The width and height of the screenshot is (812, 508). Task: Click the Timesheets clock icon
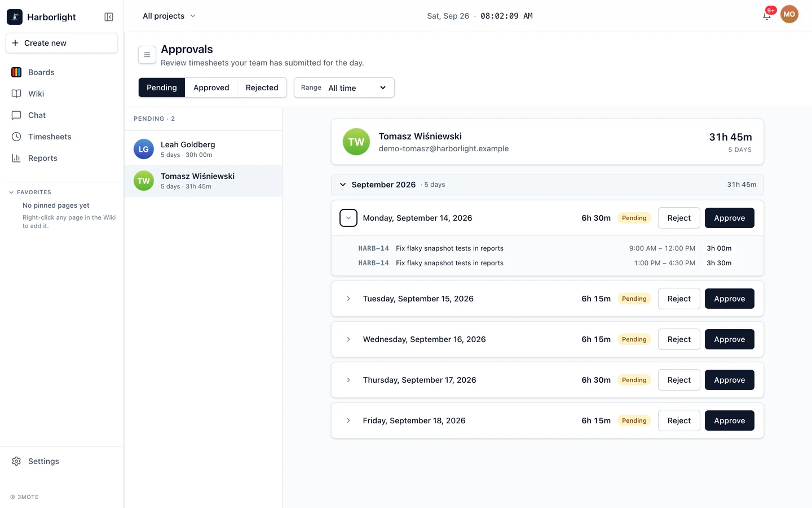[x=16, y=137]
